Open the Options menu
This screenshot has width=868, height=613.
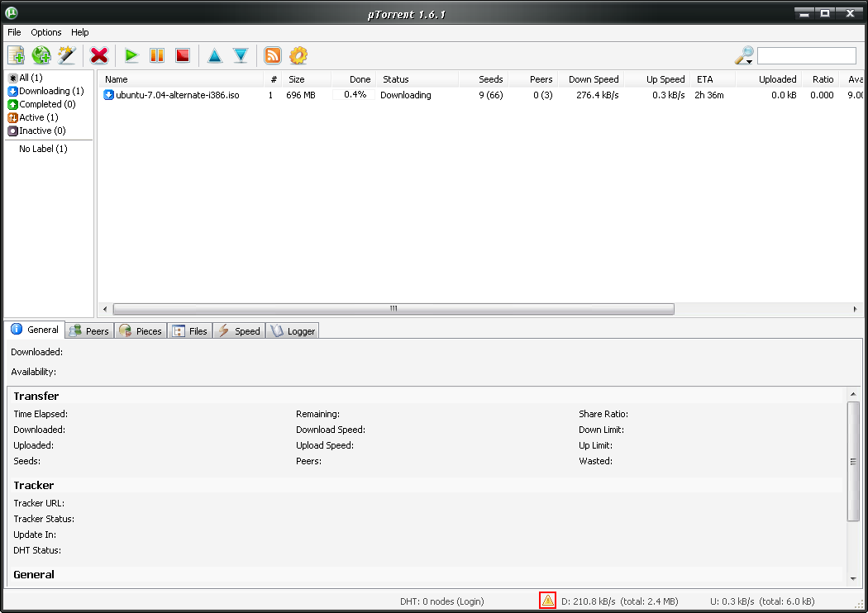pyautogui.click(x=46, y=32)
